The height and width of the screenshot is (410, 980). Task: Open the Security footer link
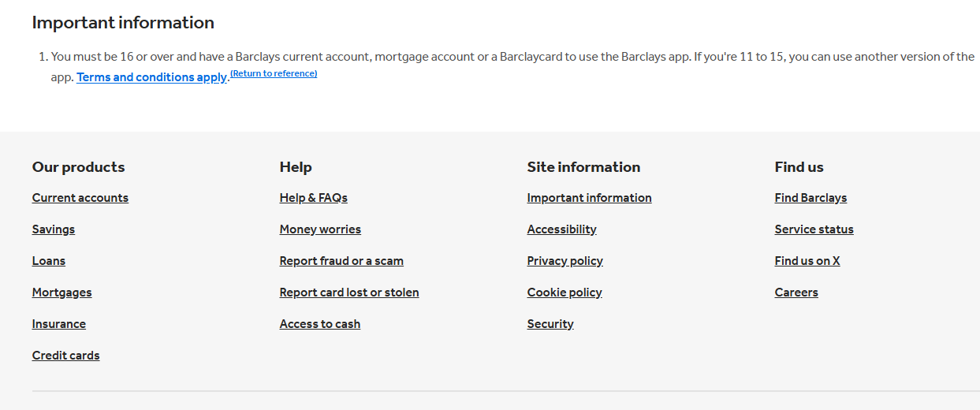(x=550, y=324)
